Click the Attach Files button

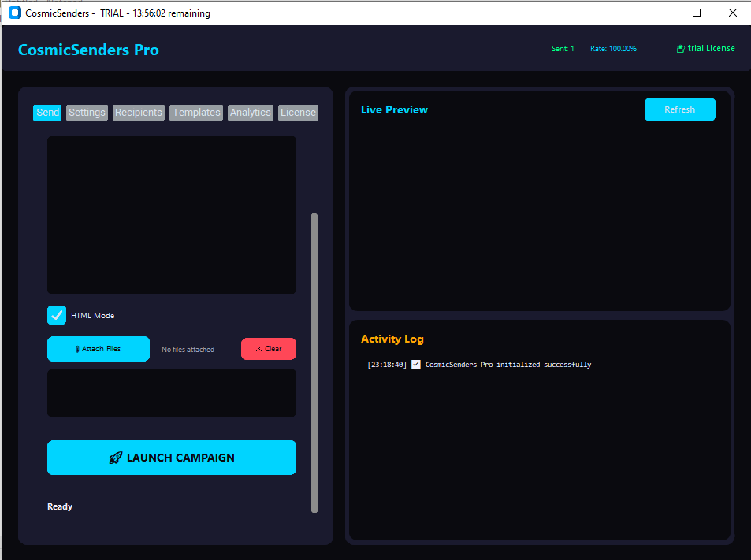tap(99, 349)
